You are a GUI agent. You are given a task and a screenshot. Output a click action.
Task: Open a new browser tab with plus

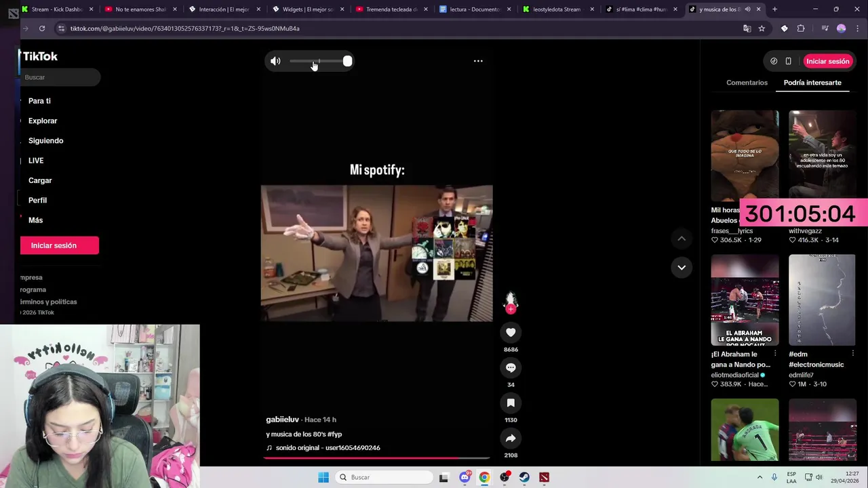point(774,9)
